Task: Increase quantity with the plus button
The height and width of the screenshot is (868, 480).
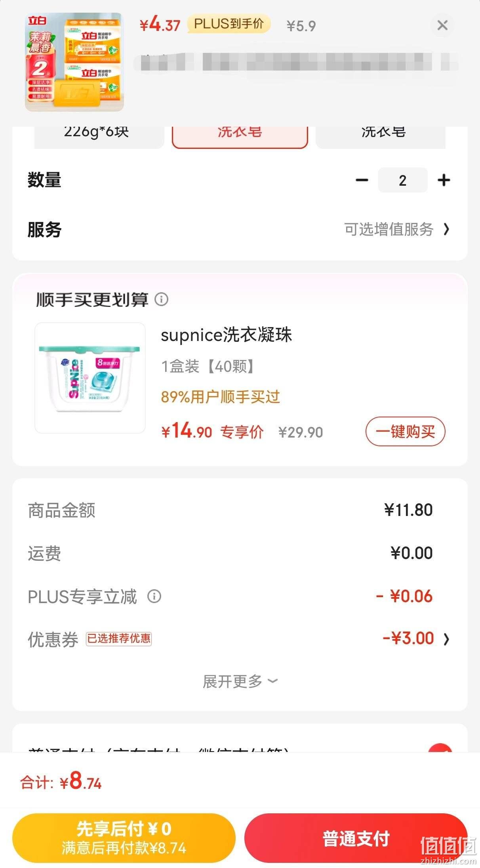Action: (444, 180)
